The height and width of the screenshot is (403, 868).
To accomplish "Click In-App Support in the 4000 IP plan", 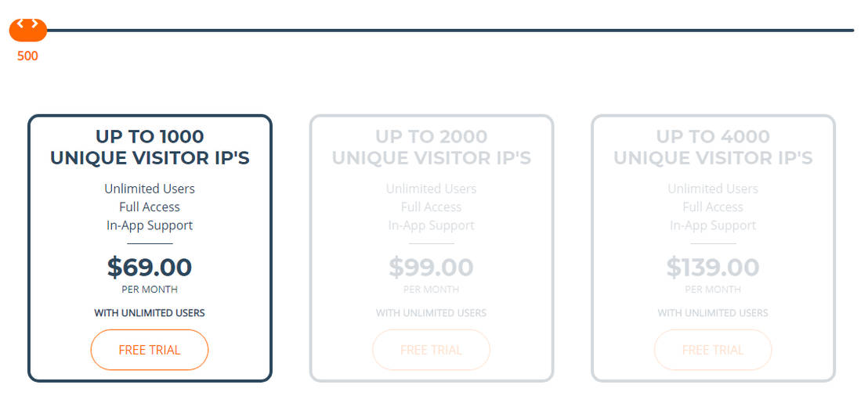I will coord(713,225).
